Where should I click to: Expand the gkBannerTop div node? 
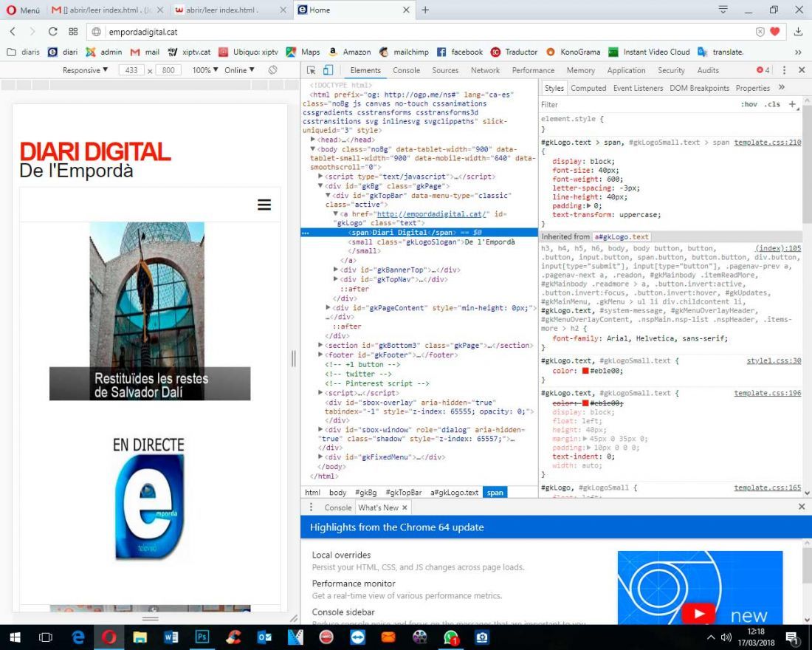336,270
